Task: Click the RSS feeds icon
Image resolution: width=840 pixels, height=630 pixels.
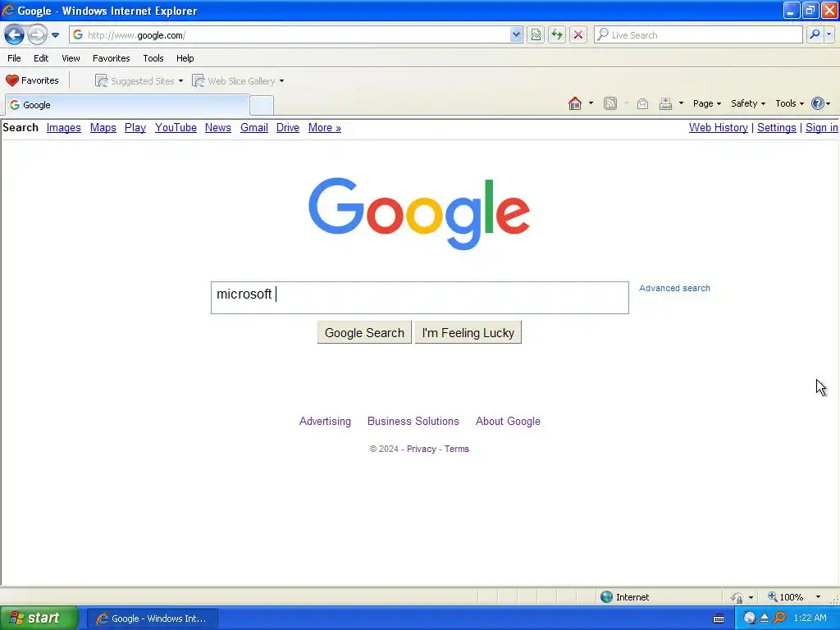Action: [x=610, y=103]
